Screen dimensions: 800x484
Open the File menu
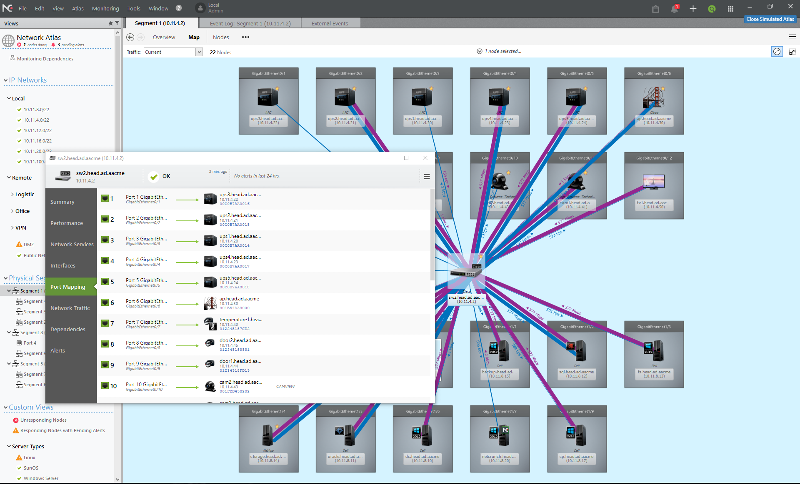(23, 9)
